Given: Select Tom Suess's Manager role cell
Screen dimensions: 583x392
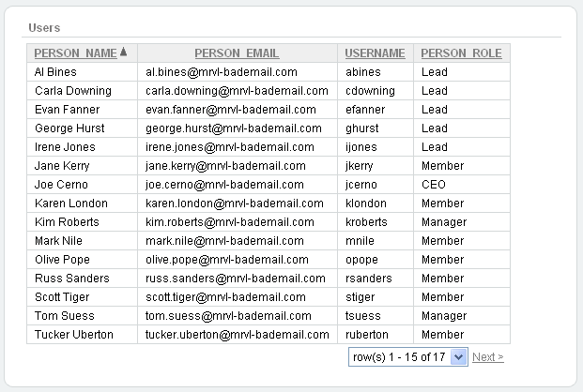Looking at the screenshot, I should click(443, 316).
